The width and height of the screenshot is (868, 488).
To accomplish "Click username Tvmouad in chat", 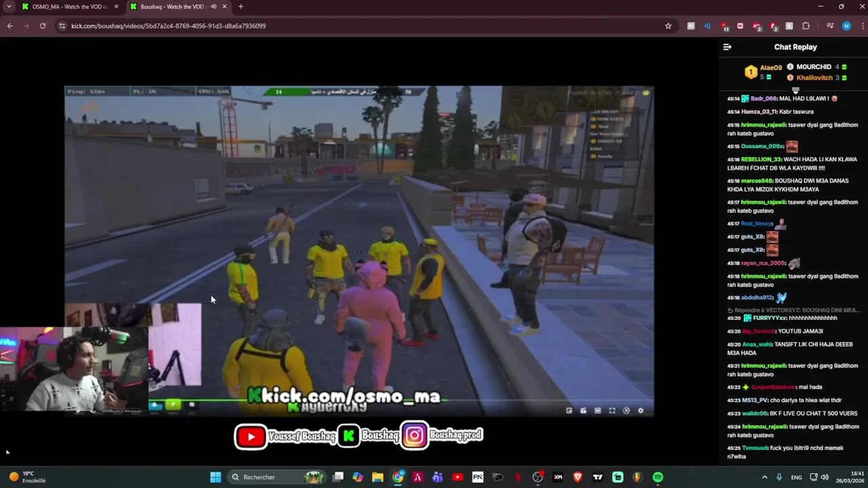I will tap(755, 448).
